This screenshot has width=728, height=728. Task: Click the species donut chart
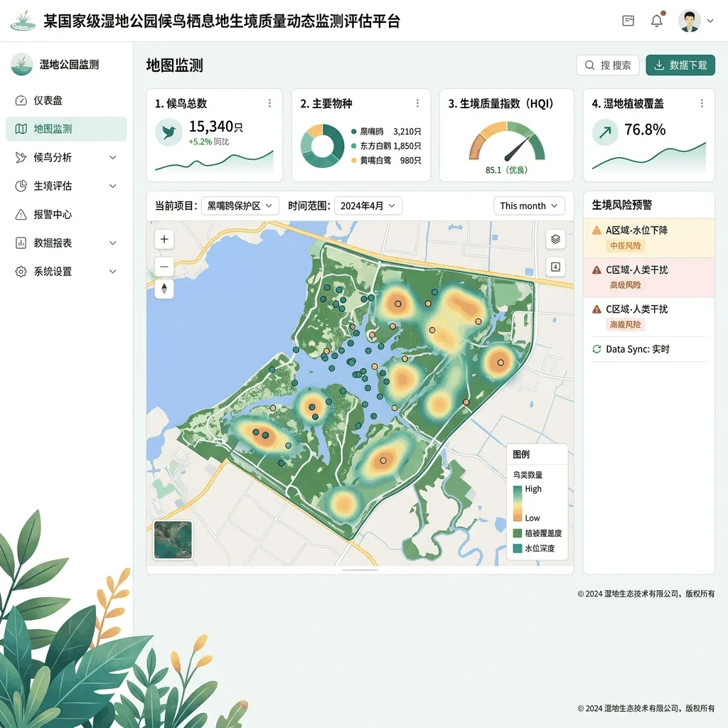click(x=322, y=146)
